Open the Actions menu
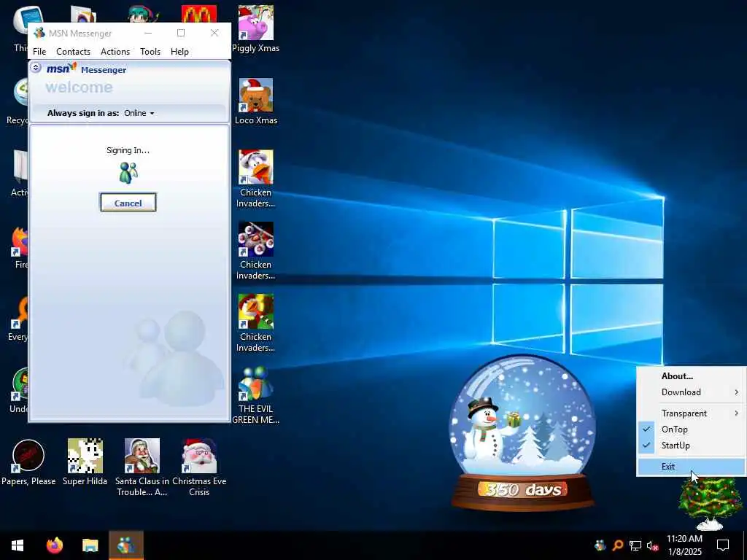This screenshot has height=560, width=747. point(115,52)
